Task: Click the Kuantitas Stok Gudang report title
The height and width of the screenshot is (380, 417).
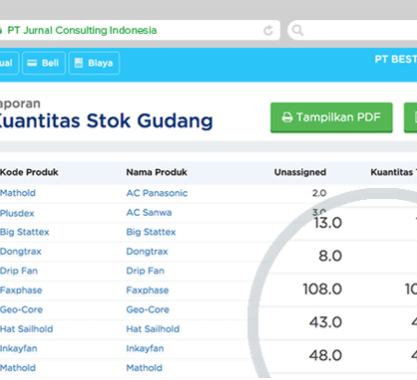Action: pos(106,121)
